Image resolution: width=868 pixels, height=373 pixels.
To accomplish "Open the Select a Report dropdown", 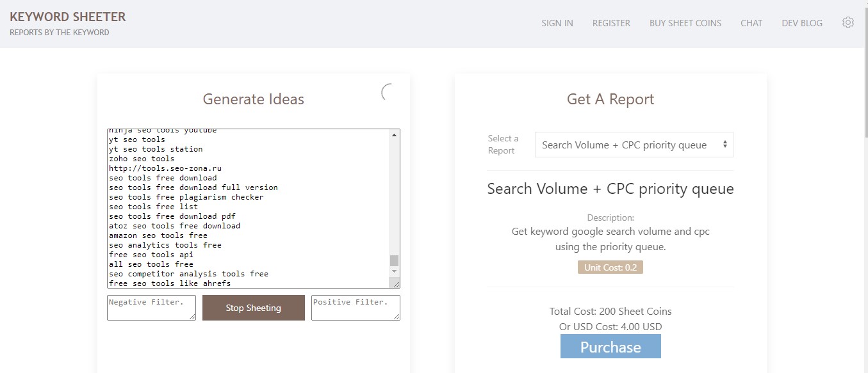I will point(633,145).
